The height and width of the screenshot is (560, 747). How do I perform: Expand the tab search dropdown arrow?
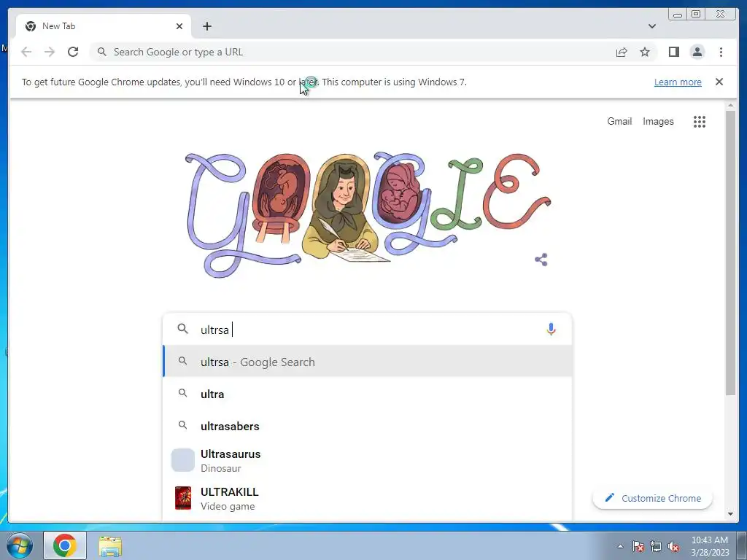click(651, 26)
